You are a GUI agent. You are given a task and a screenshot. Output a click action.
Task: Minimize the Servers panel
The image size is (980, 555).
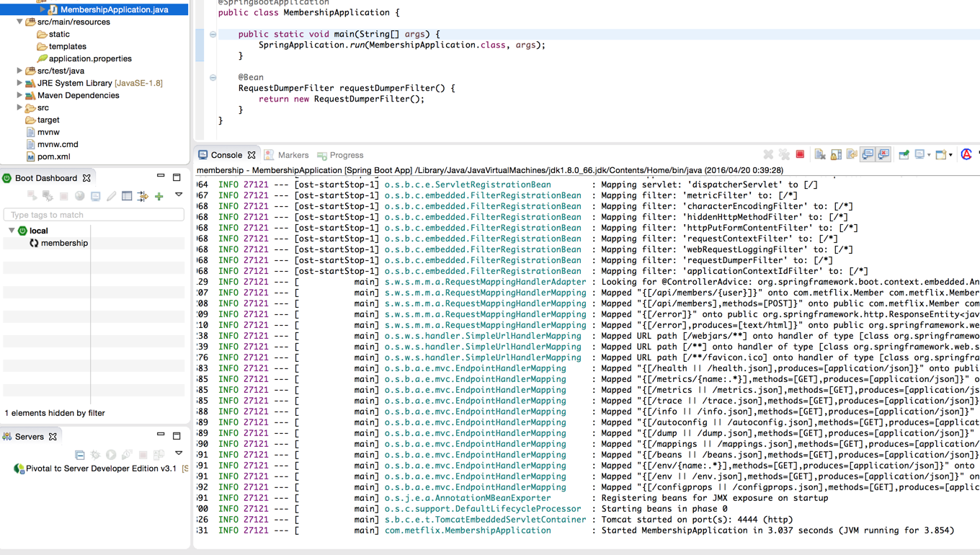click(x=161, y=435)
